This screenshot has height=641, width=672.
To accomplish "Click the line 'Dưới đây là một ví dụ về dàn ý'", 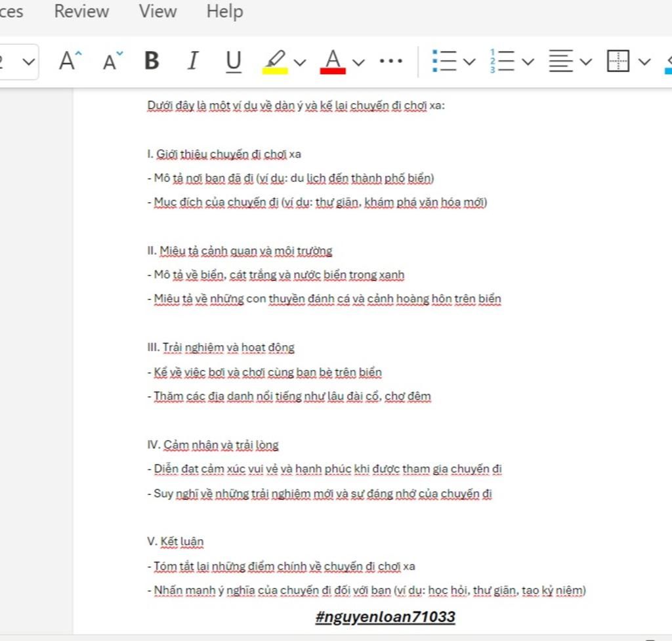I will pyautogui.click(x=296, y=106).
